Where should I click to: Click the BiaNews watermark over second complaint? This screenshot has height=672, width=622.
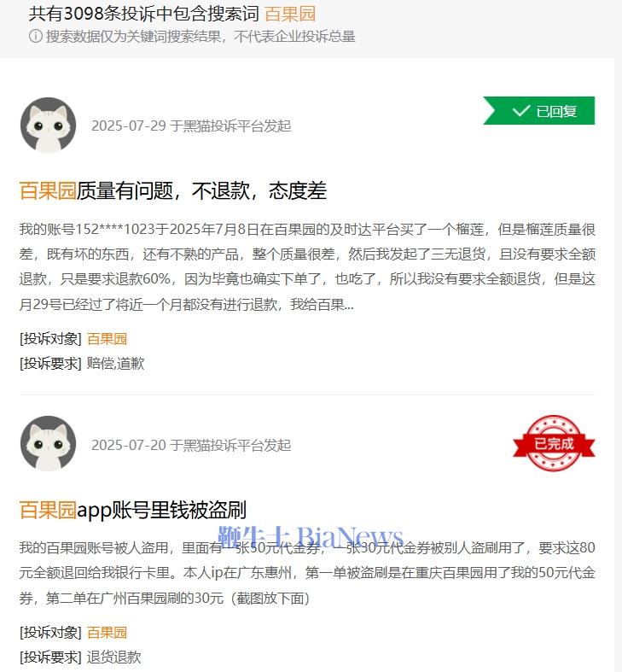pyautogui.click(x=311, y=535)
